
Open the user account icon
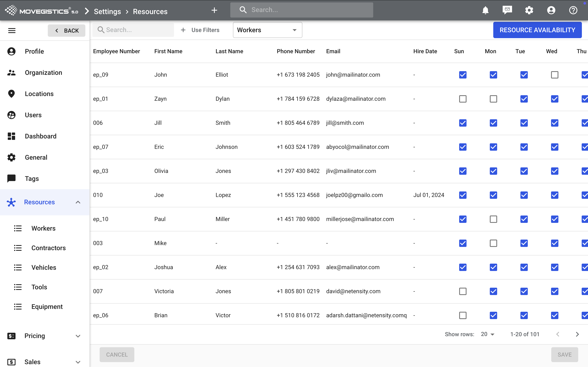pos(551,10)
